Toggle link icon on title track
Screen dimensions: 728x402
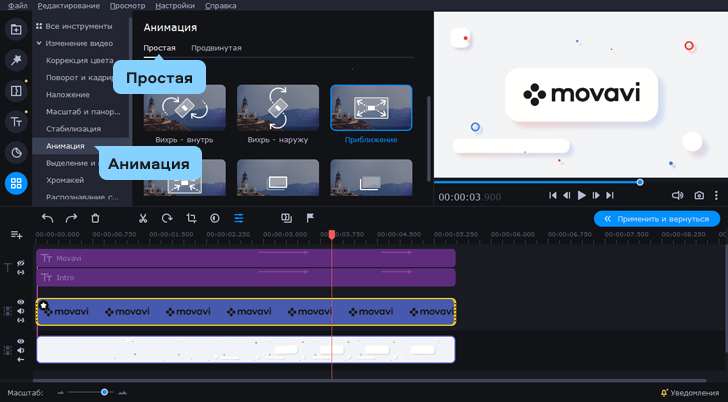click(20, 272)
